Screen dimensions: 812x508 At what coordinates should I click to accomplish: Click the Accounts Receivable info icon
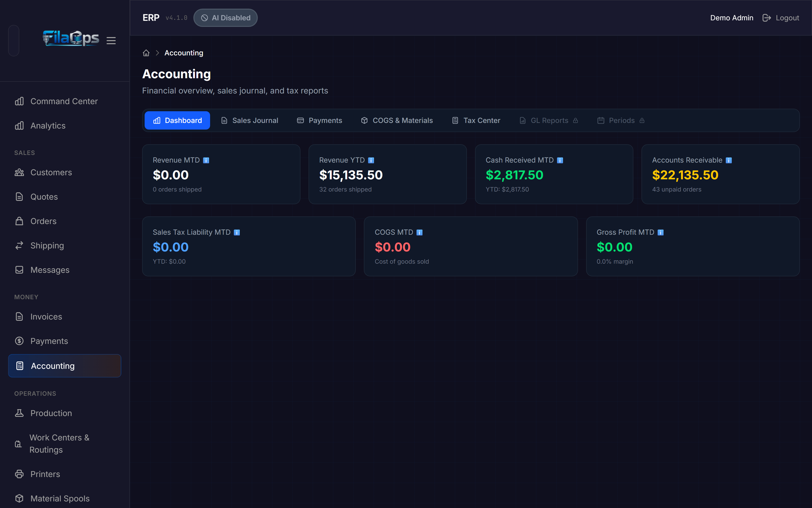[729, 160]
